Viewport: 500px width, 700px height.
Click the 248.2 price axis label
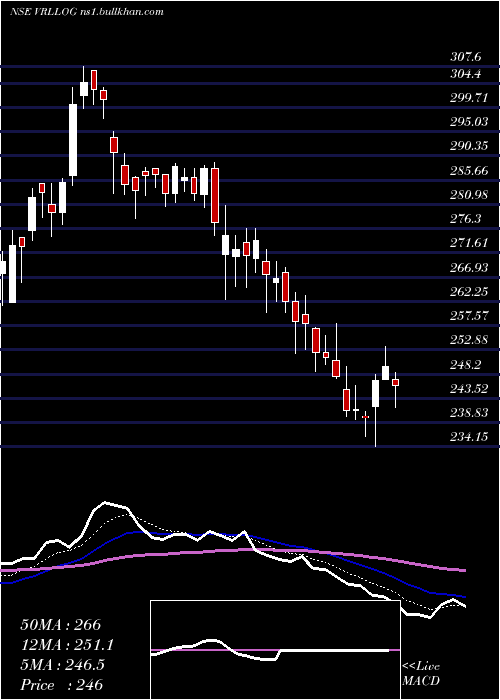point(466,364)
